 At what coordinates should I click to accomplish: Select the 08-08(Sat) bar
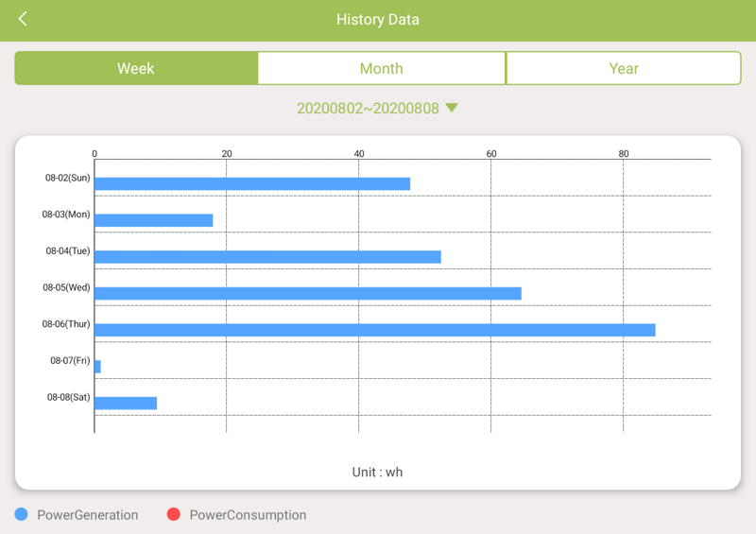[126, 403]
